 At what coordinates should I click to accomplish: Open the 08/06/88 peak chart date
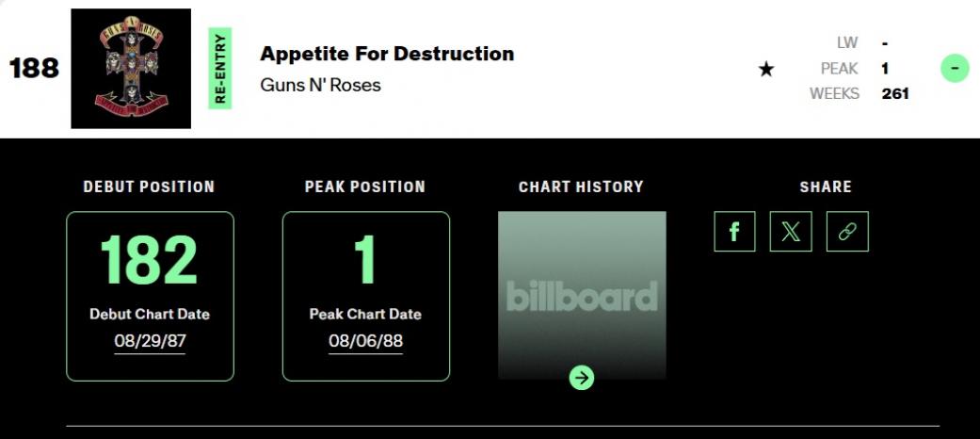pyautogui.click(x=365, y=340)
